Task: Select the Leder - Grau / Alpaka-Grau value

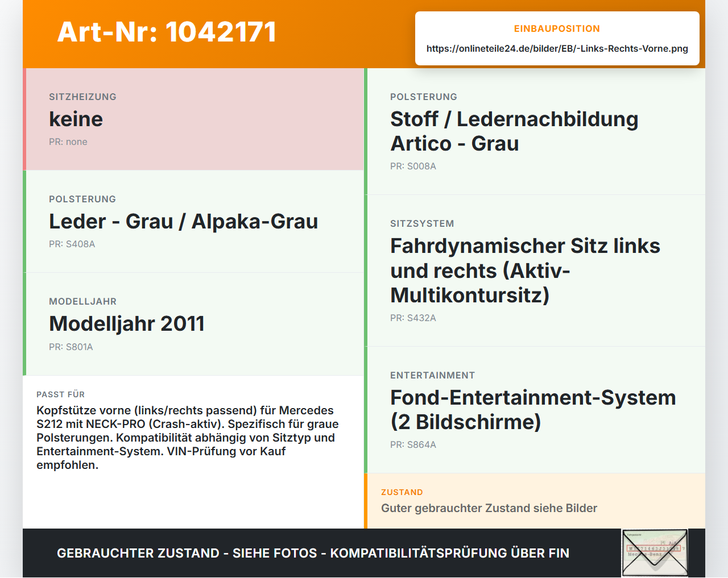Action: 183,221
